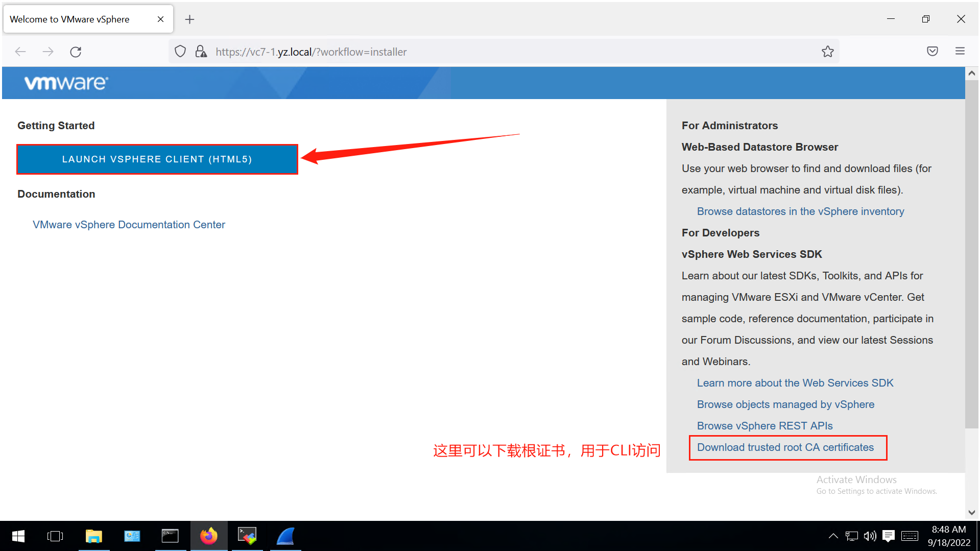Open a new browser tab
The width and height of the screenshot is (980, 551).
(189, 19)
